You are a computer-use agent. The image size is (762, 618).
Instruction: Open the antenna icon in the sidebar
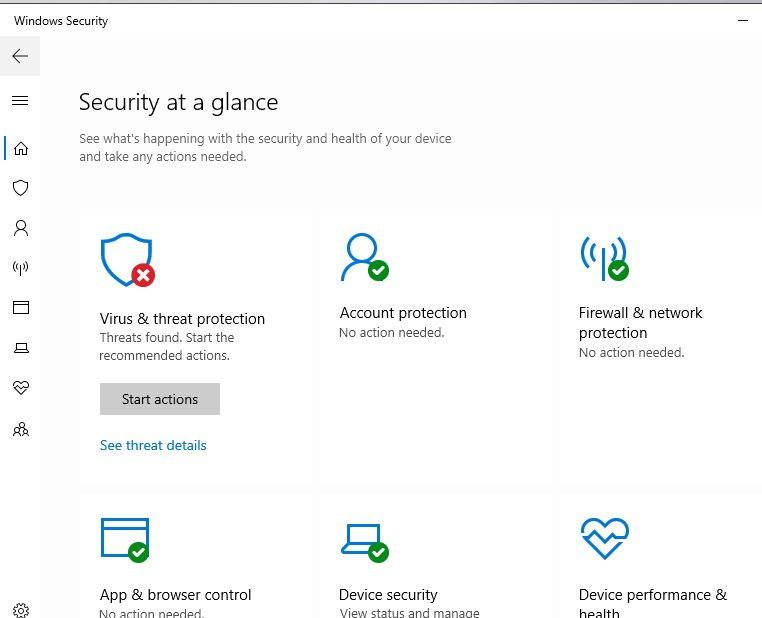(20, 268)
